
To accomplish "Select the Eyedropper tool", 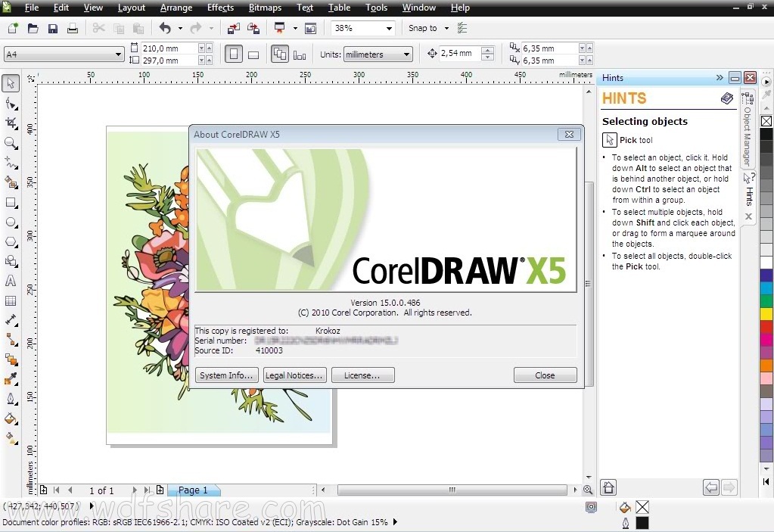I will 11,379.
